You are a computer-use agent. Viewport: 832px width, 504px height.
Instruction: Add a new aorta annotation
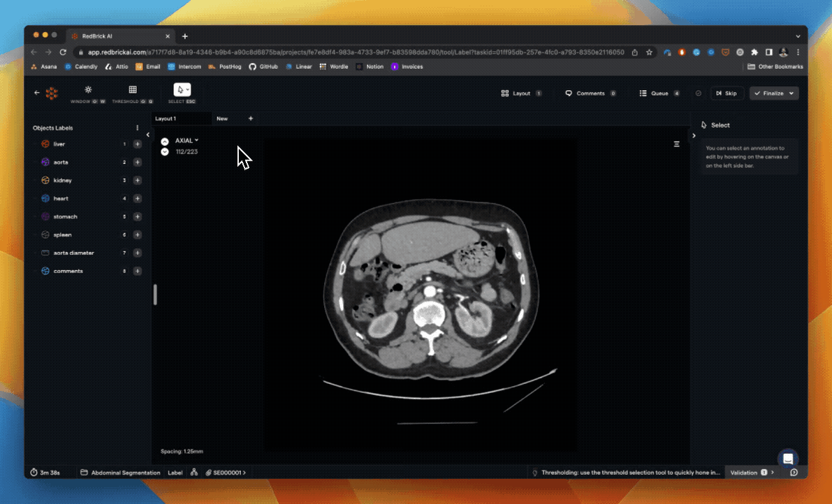click(x=138, y=162)
